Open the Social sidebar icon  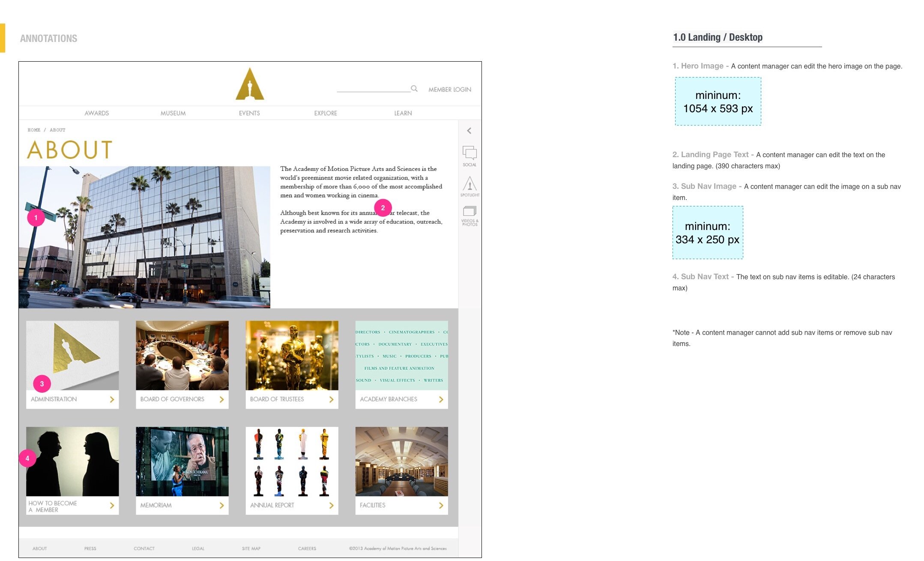tap(469, 156)
